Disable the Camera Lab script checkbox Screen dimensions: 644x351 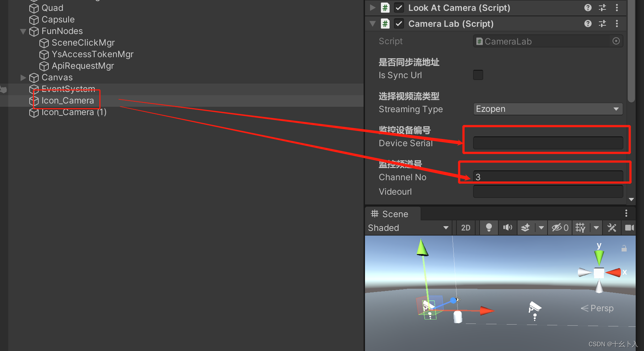tap(399, 24)
